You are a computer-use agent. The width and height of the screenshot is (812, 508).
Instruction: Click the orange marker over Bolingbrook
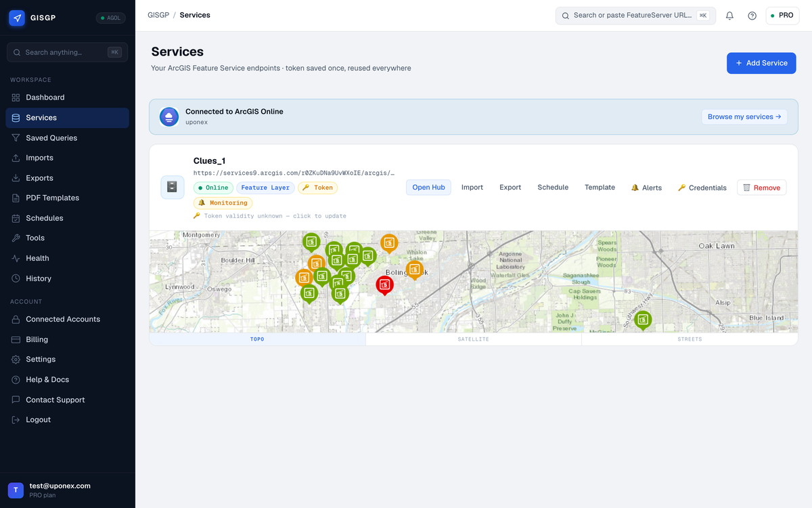pyautogui.click(x=415, y=270)
